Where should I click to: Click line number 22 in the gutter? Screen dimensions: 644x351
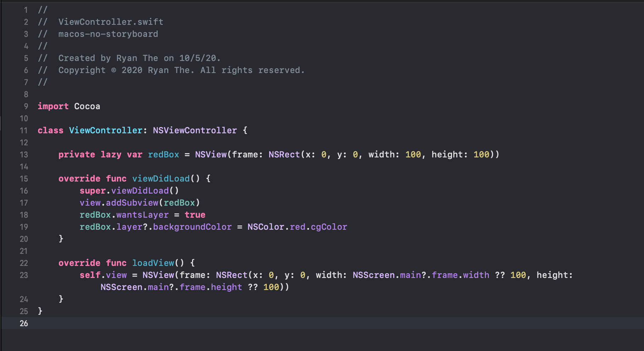click(24, 263)
